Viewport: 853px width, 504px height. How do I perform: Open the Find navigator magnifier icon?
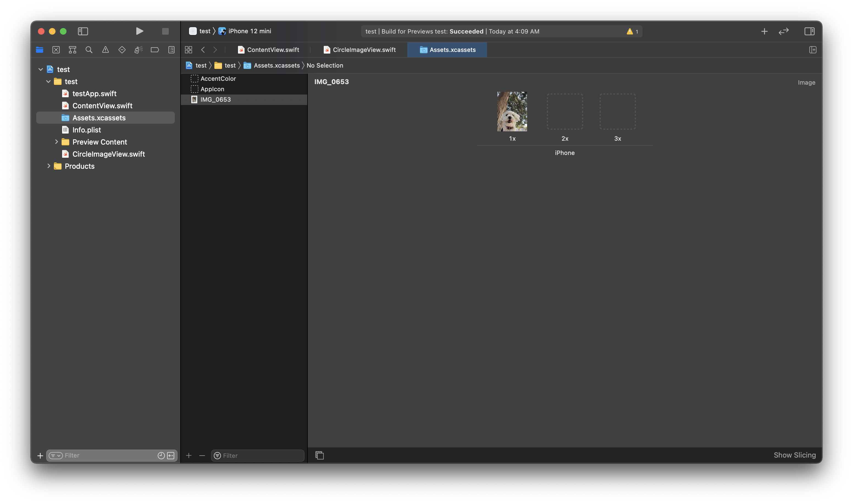point(89,50)
